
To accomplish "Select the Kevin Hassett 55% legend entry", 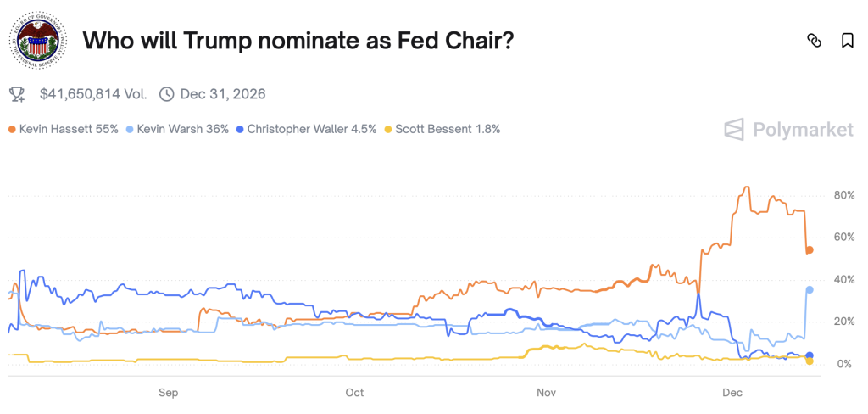I will pos(64,129).
